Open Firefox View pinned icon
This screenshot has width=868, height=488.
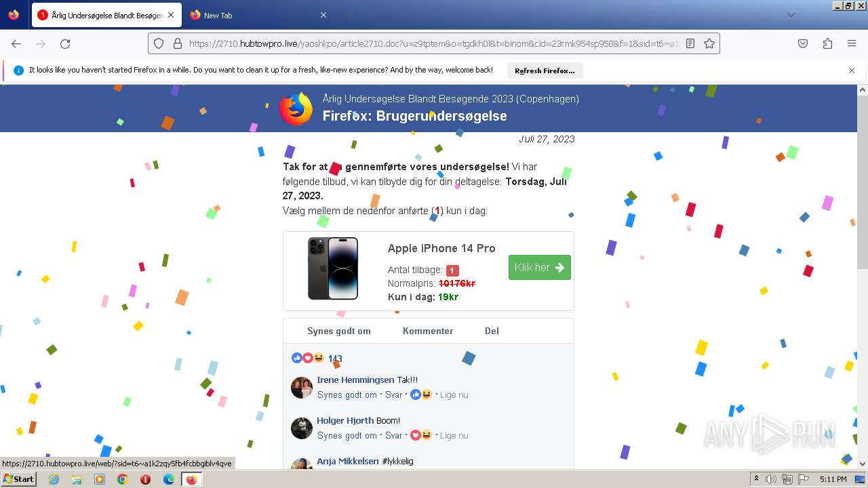14,15
